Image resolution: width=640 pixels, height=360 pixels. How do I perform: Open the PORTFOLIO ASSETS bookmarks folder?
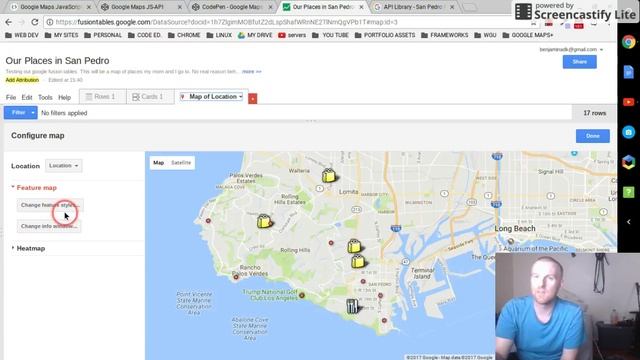coord(384,35)
